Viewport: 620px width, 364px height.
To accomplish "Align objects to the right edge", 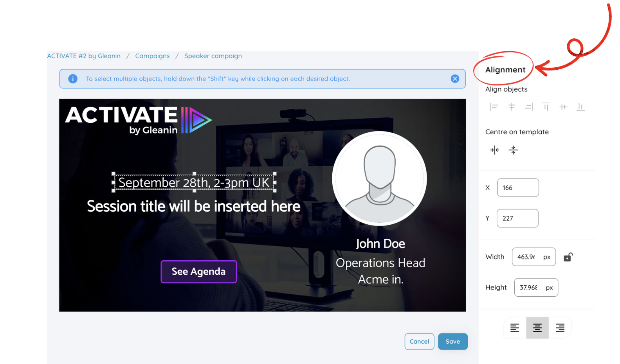I will (x=529, y=107).
